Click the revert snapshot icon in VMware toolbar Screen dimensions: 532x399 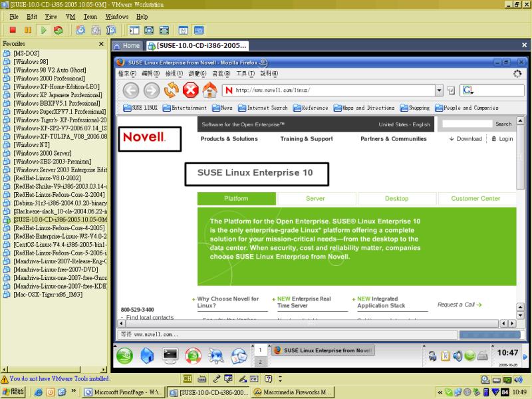(x=96, y=30)
